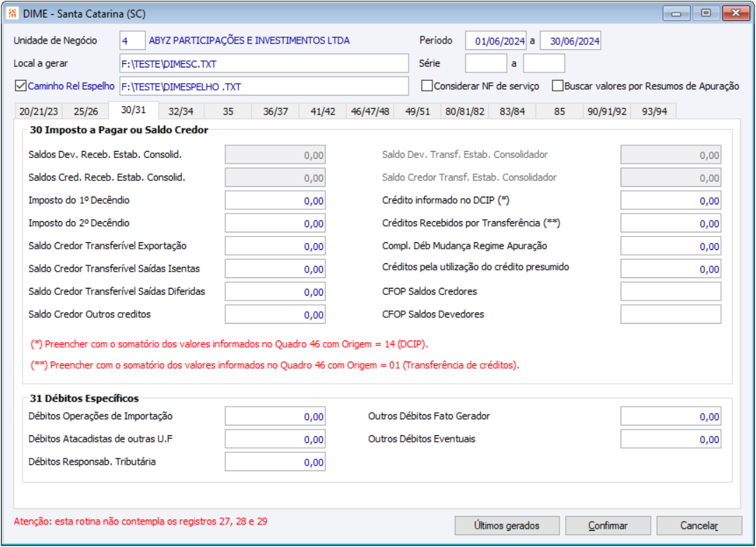
Task: Open the 46/47/48 tab
Action: click(x=370, y=112)
